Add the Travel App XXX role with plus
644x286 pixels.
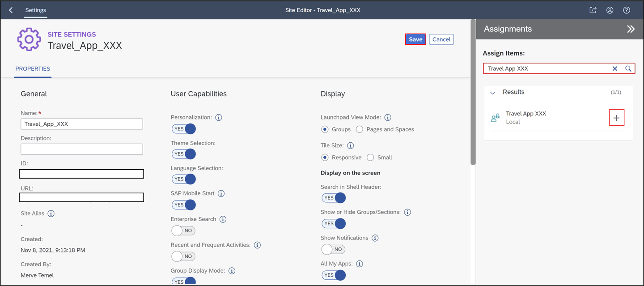coord(617,118)
